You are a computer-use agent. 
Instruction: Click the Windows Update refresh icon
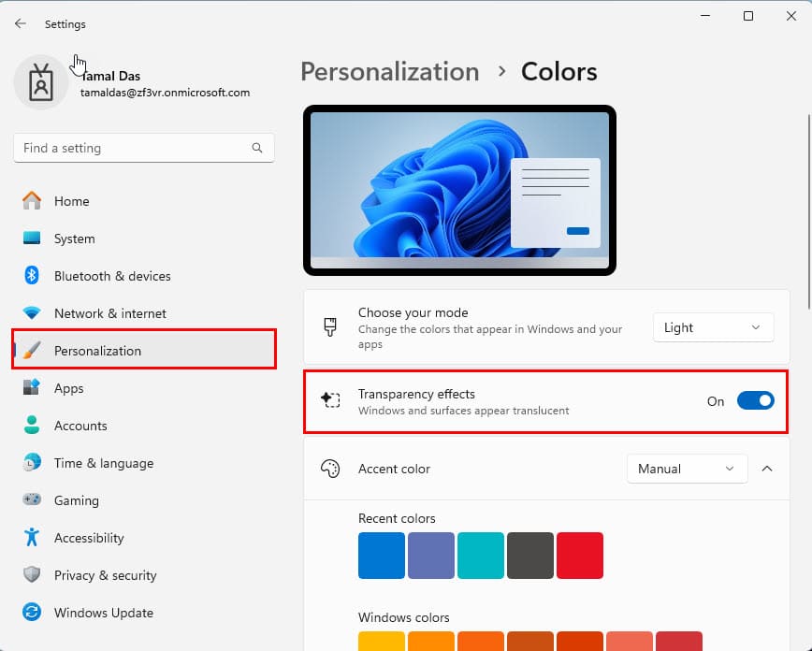click(32, 612)
